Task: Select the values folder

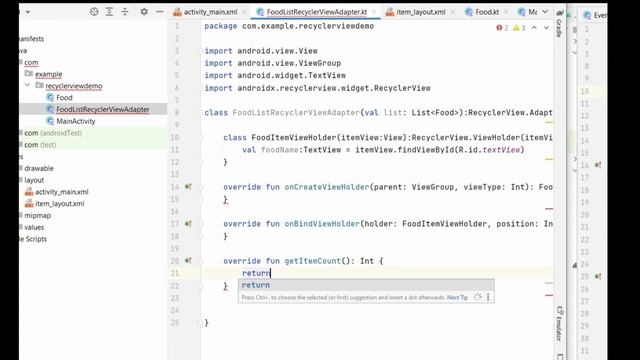Action: 34,227
